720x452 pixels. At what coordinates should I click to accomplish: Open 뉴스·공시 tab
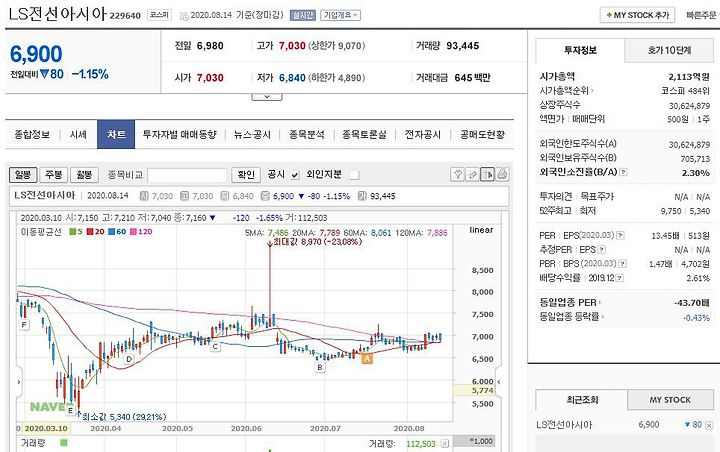(252, 135)
